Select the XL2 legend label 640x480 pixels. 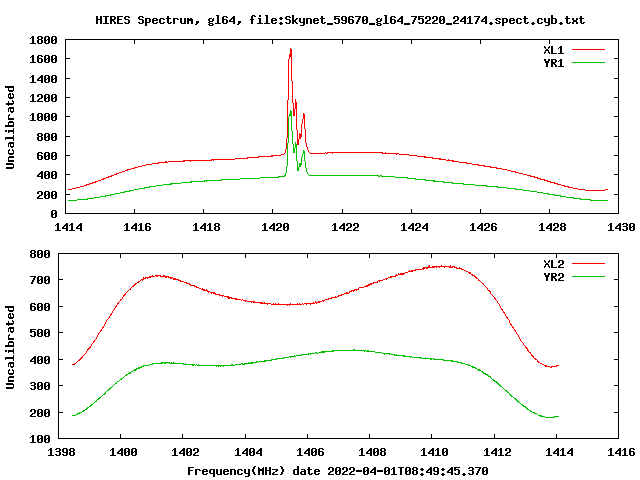coord(553,264)
